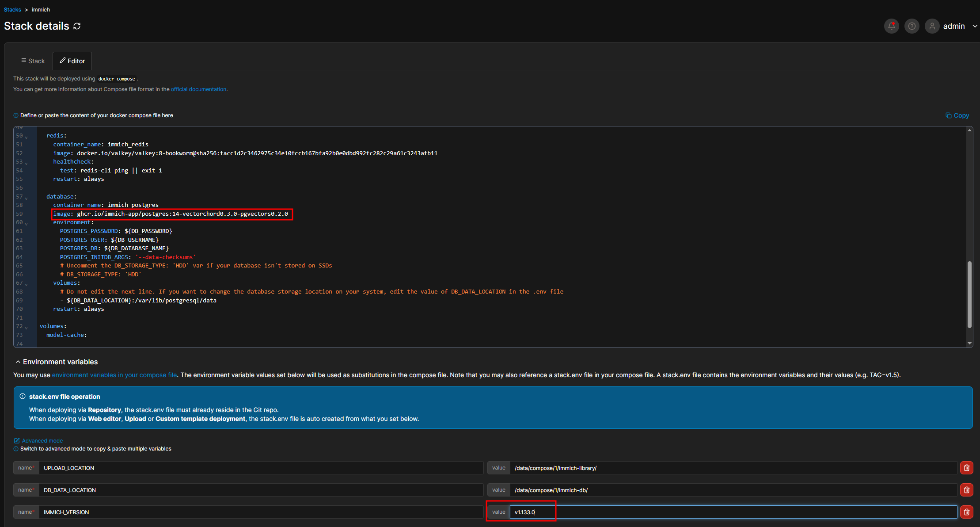
Task: Collapse the Environment variables section
Action: click(x=18, y=362)
